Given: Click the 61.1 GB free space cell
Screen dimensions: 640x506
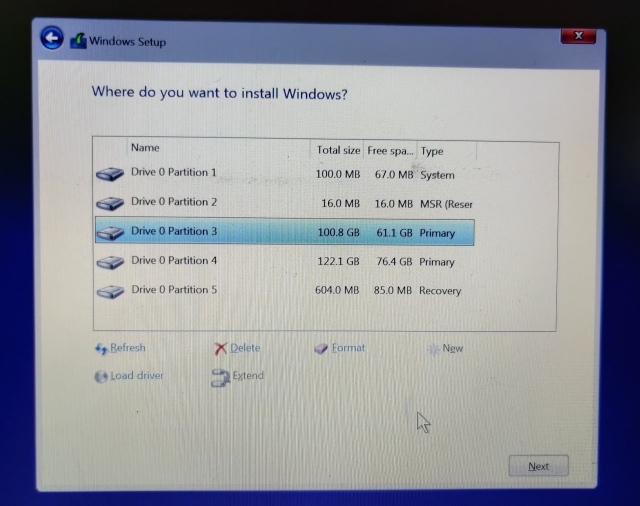Looking at the screenshot, I should [394, 233].
